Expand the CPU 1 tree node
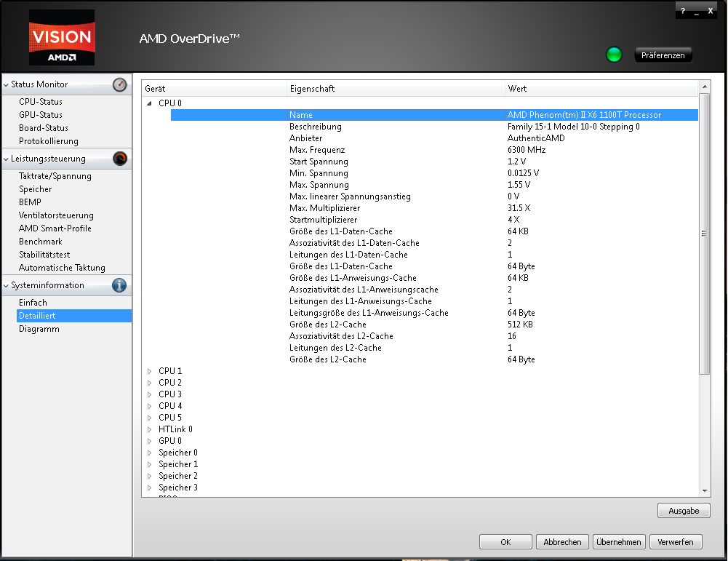The width and height of the screenshot is (728, 561). (x=150, y=371)
